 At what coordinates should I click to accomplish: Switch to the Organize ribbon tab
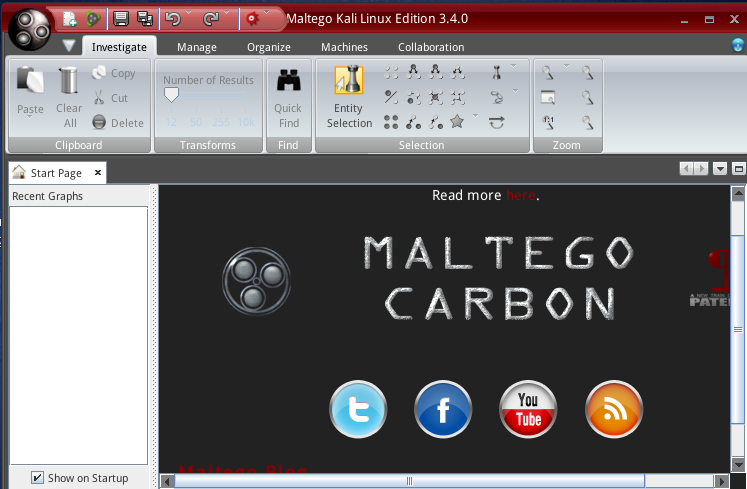269,47
